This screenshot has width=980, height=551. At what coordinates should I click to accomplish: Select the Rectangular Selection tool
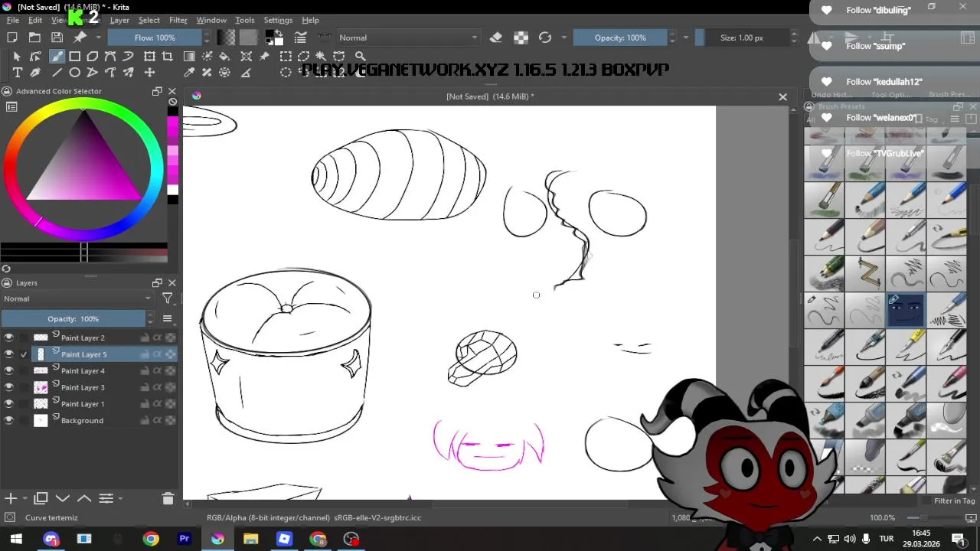point(286,57)
